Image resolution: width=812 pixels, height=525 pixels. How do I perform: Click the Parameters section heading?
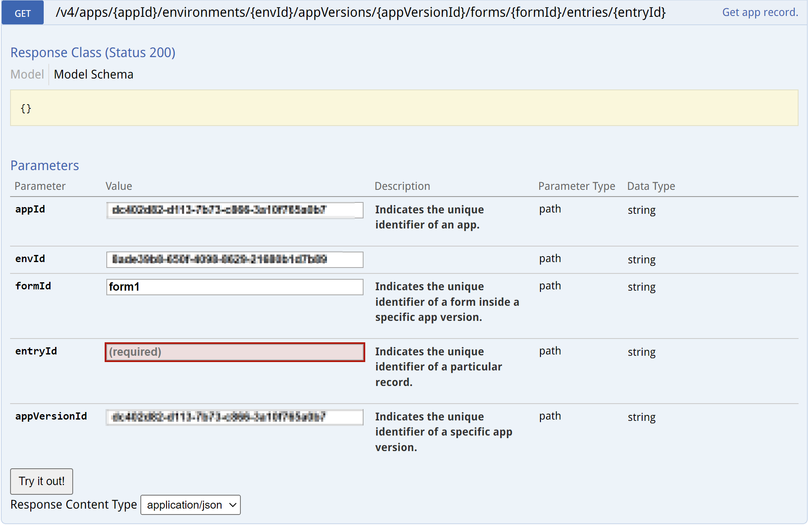click(x=45, y=165)
